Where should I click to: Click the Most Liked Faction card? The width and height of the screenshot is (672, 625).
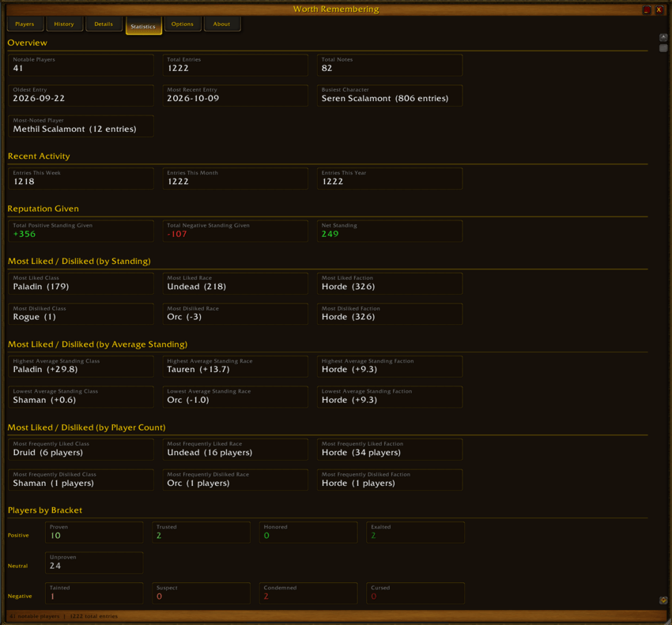(x=390, y=284)
